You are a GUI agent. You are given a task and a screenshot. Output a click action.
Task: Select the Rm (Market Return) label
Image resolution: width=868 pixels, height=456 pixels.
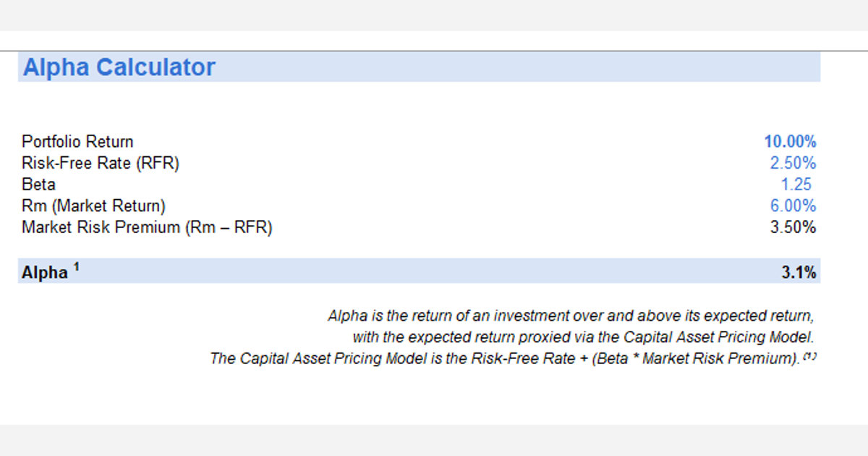pos(93,206)
